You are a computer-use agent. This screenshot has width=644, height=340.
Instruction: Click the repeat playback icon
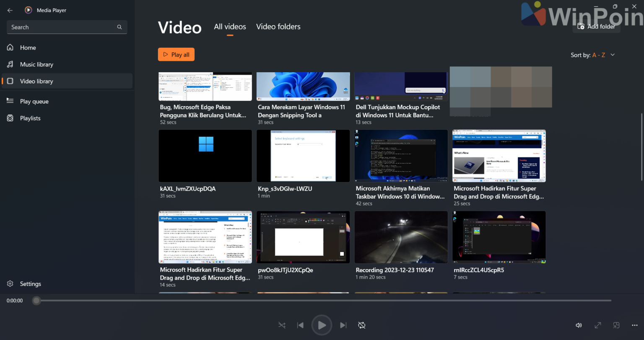[361, 325]
